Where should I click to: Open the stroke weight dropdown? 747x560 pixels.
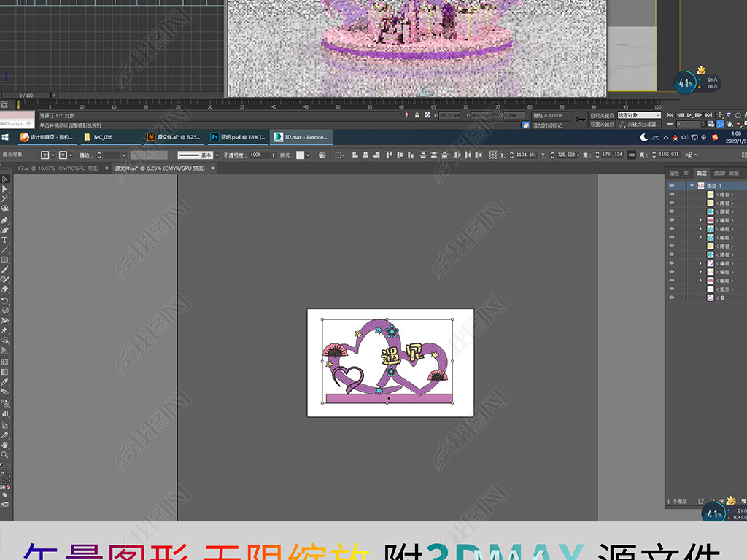[124, 155]
